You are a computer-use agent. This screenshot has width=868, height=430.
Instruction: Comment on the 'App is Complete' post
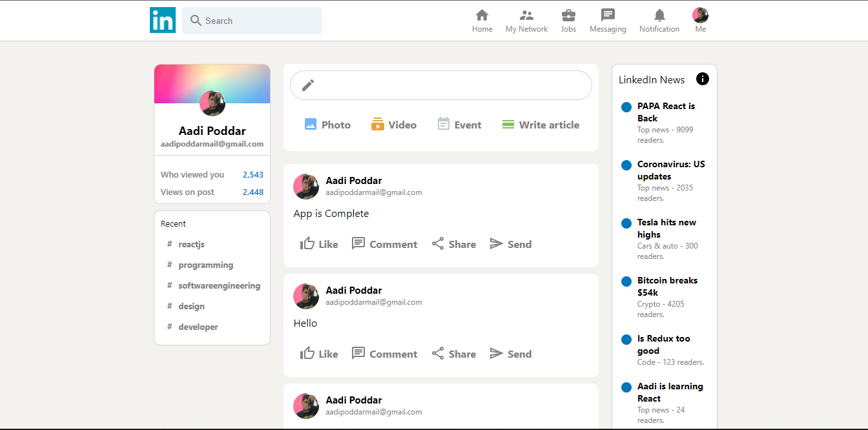click(x=384, y=244)
